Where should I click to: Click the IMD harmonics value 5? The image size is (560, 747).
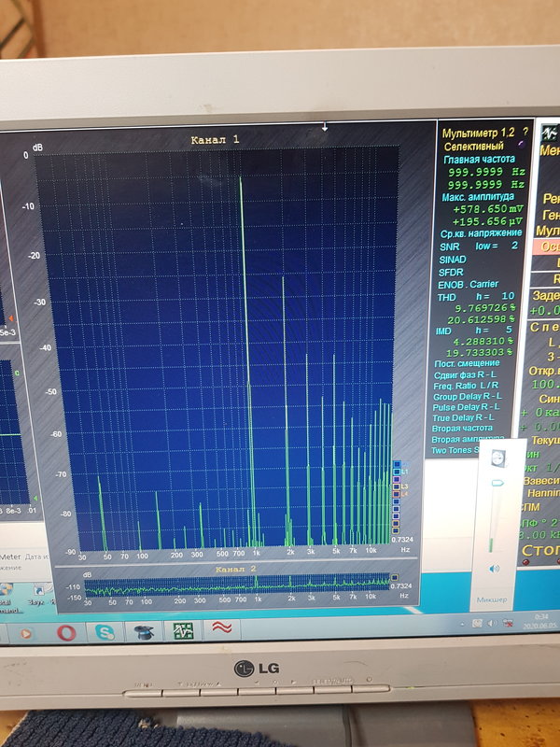[x=509, y=330]
